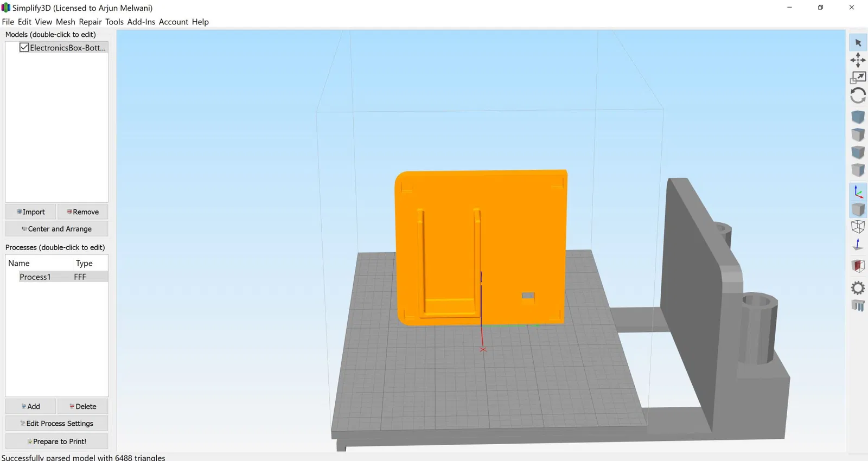The image size is (868, 461).
Task: Add a new process
Action: pyautogui.click(x=30, y=406)
